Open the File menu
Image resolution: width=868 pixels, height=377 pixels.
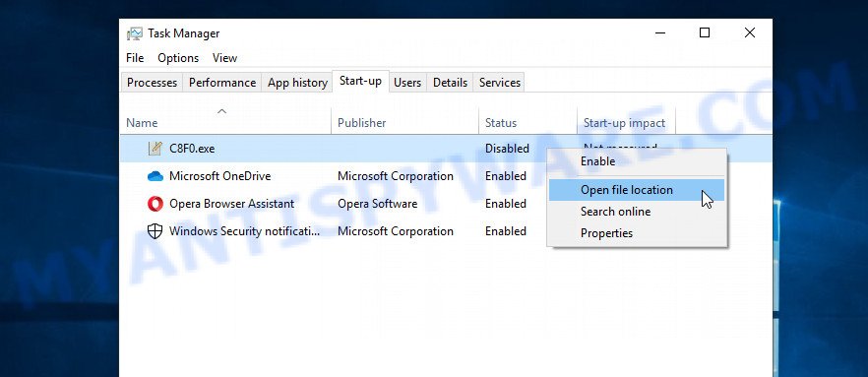(x=135, y=58)
